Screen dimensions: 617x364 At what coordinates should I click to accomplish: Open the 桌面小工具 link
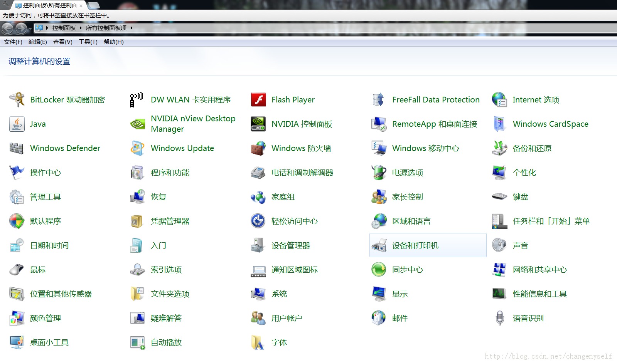[x=49, y=342]
